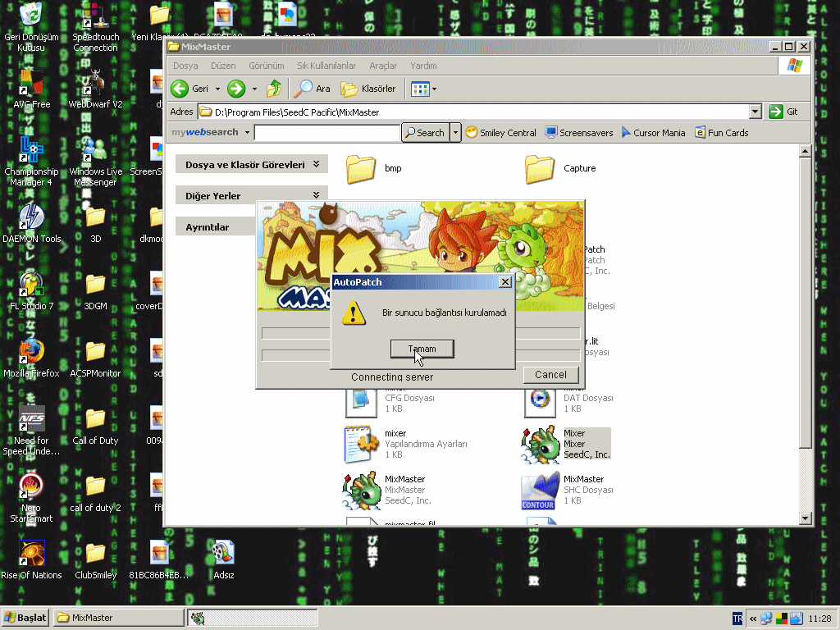Open the Başlat start menu
840x630 pixels.
pos(25,618)
